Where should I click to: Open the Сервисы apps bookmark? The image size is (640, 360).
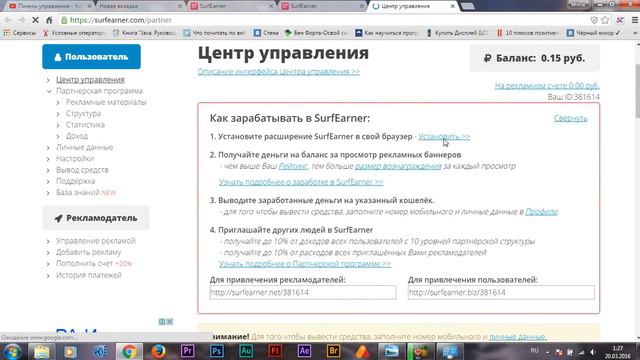pyautogui.click(x=20, y=33)
